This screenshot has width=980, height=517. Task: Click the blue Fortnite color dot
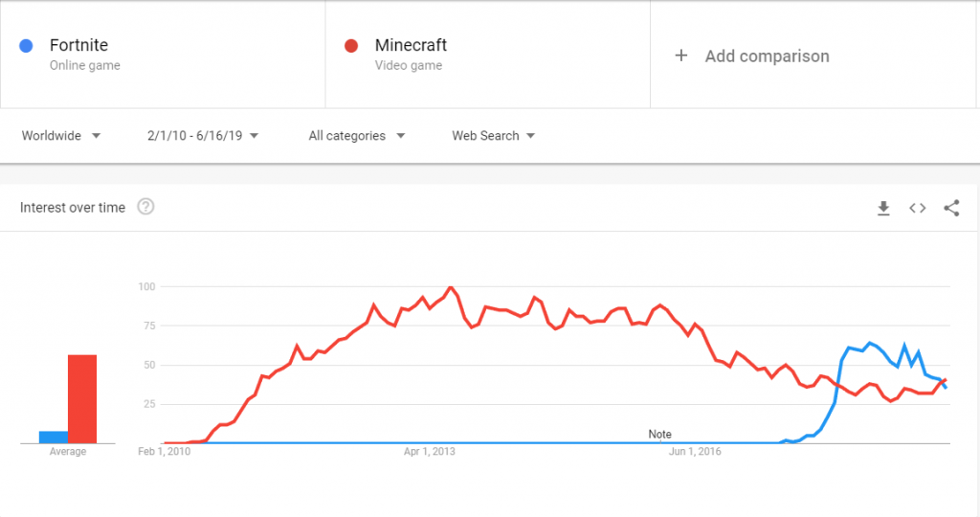click(x=28, y=45)
